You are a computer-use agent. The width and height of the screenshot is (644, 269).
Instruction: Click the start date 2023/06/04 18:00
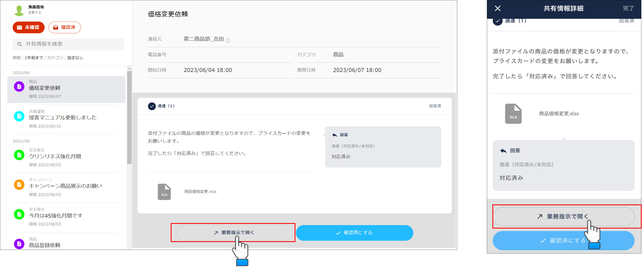click(208, 70)
